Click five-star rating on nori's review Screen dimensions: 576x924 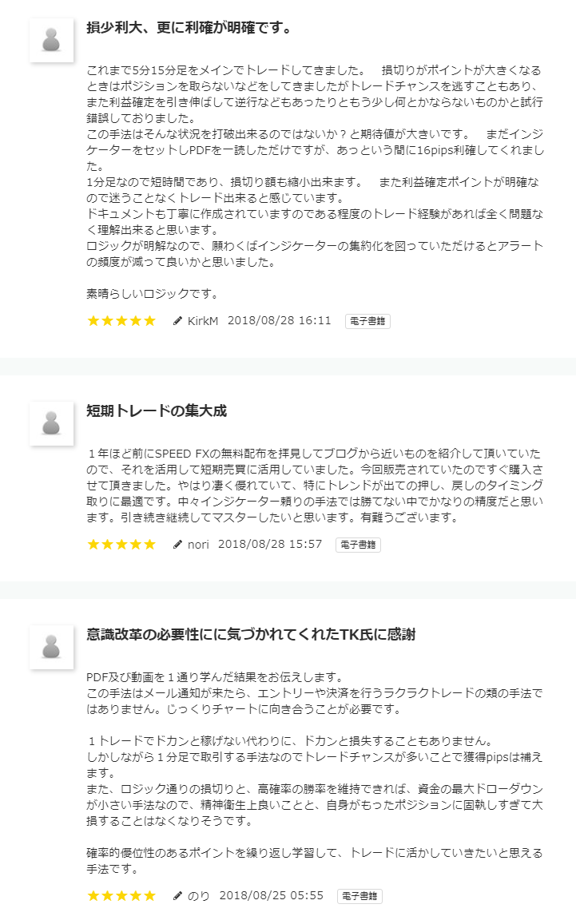click(121, 545)
